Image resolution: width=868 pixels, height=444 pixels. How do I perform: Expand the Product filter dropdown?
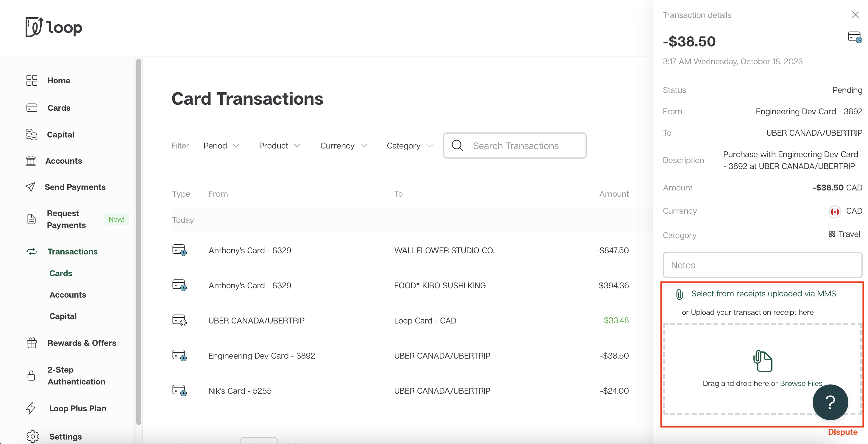click(279, 146)
